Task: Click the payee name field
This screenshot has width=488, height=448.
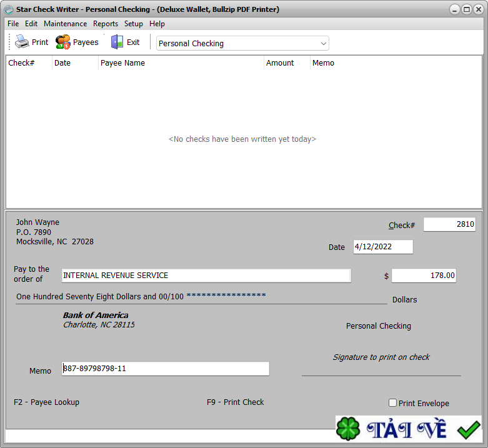Action: point(206,276)
